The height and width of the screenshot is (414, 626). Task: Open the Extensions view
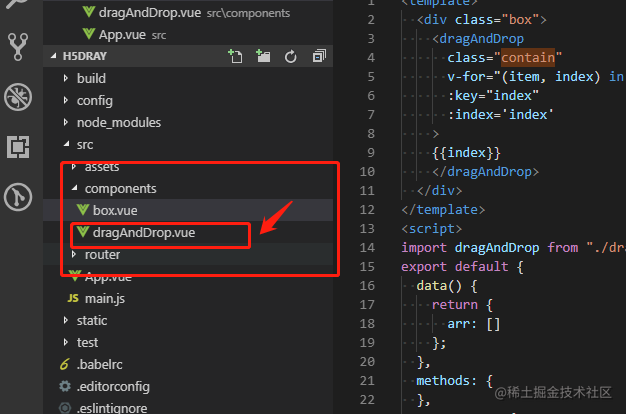[18, 147]
